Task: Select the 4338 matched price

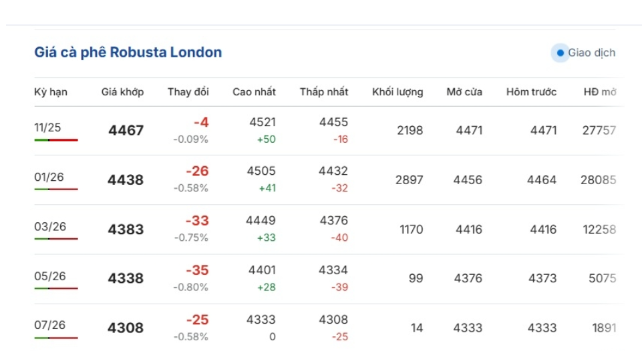Action: click(126, 279)
